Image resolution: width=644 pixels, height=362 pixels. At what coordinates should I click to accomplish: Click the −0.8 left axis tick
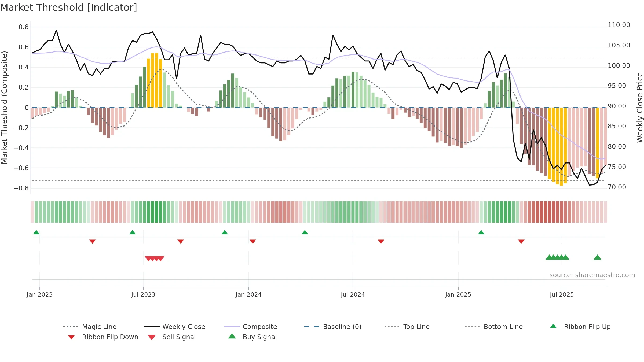click(x=21, y=188)
